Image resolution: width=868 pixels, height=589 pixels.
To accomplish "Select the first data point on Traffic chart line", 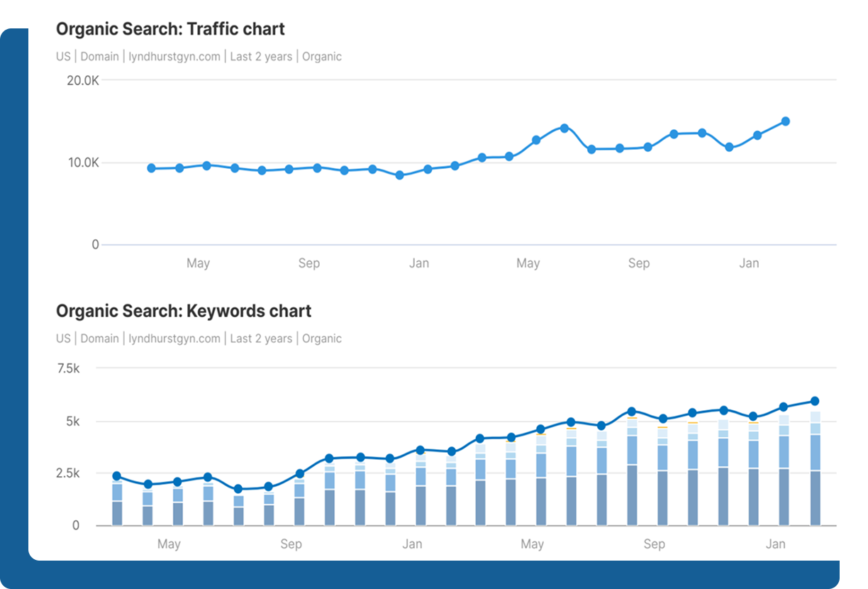I will [151, 168].
